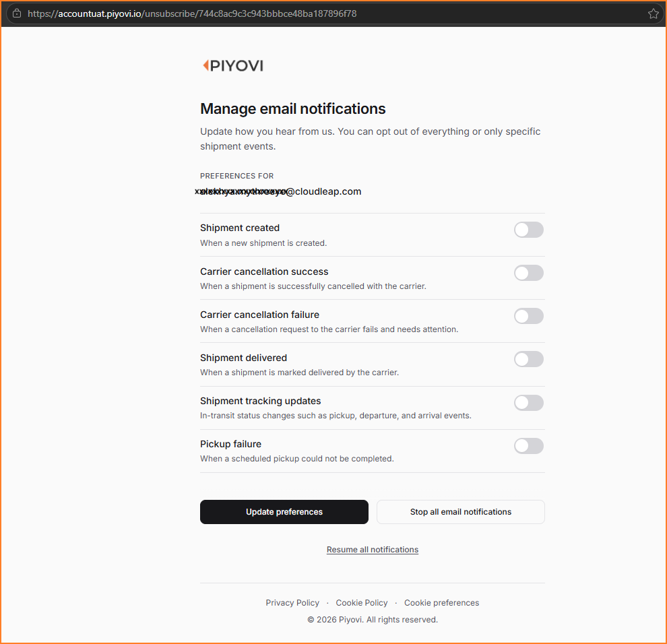This screenshot has width=667, height=644.
Task: Click the Shipment tracking updates title
Action: (x=260, y=401)
